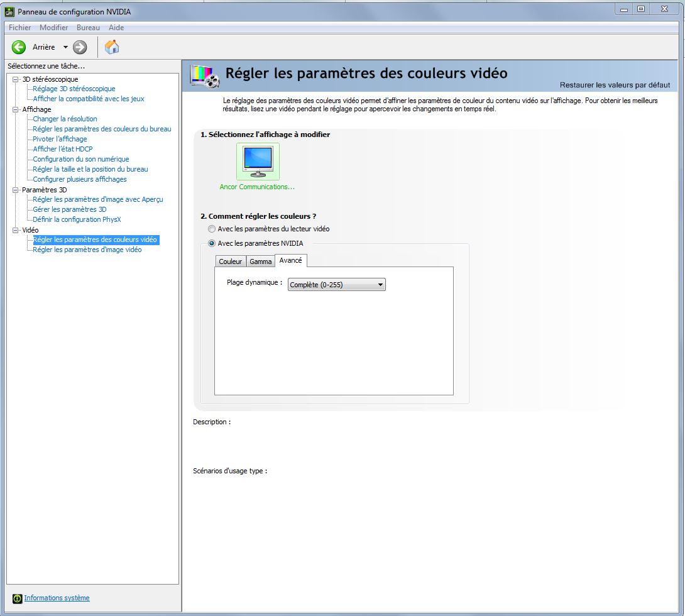Viewport: 685px width, 616px height.
Task: Open Régler la taille et la position du bureau
Action: (x=90, y=169)
